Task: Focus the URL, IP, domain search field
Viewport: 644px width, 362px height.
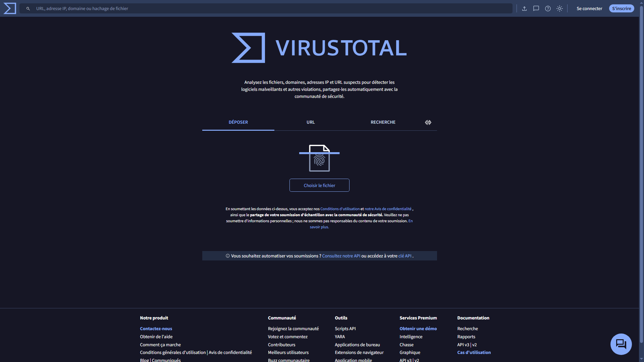Action: pyautogui.click(x=268, y=9)
